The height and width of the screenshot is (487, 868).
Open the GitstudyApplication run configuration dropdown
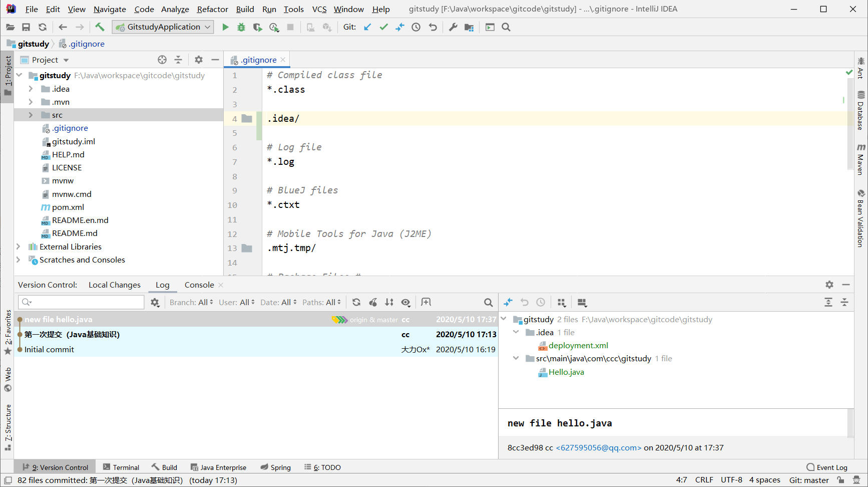tap(163, 27)
